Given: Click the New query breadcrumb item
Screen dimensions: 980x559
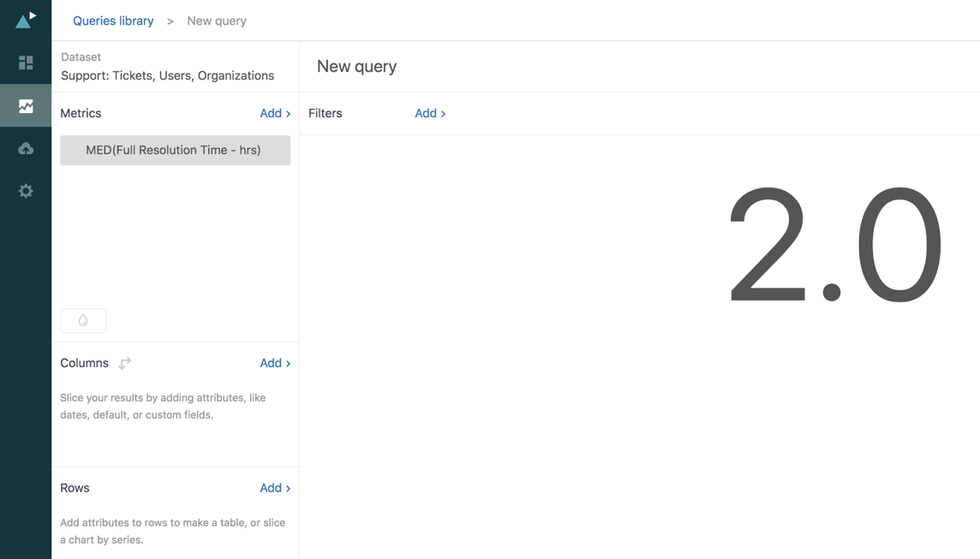Looking at the screenshot, I should pos(217,21).
